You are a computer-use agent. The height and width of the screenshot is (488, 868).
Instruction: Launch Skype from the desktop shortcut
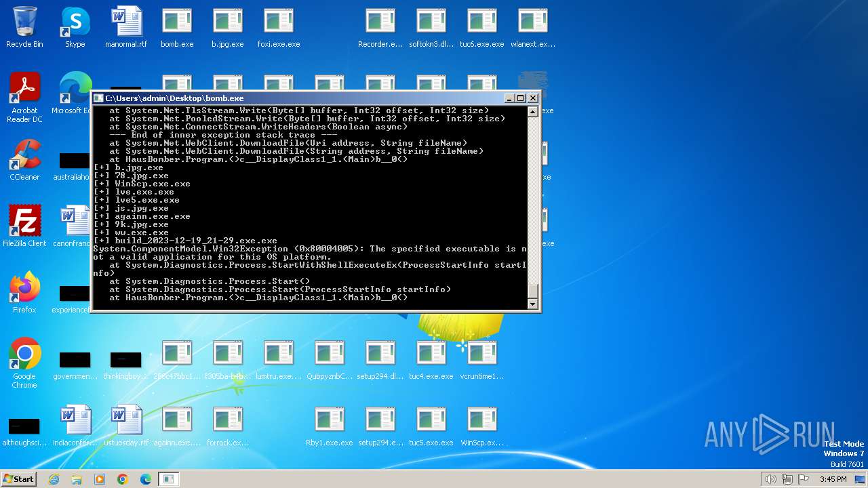click(x=75, y=27)
